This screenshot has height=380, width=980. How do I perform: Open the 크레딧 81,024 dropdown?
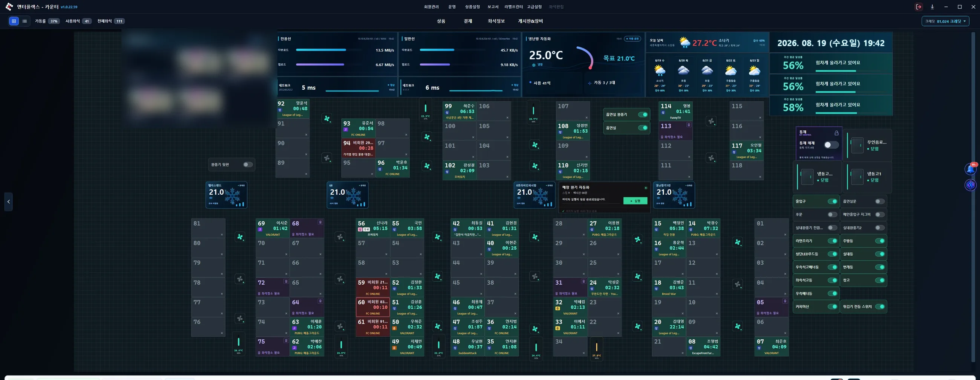pyautogui.click(x=945, y=21)
